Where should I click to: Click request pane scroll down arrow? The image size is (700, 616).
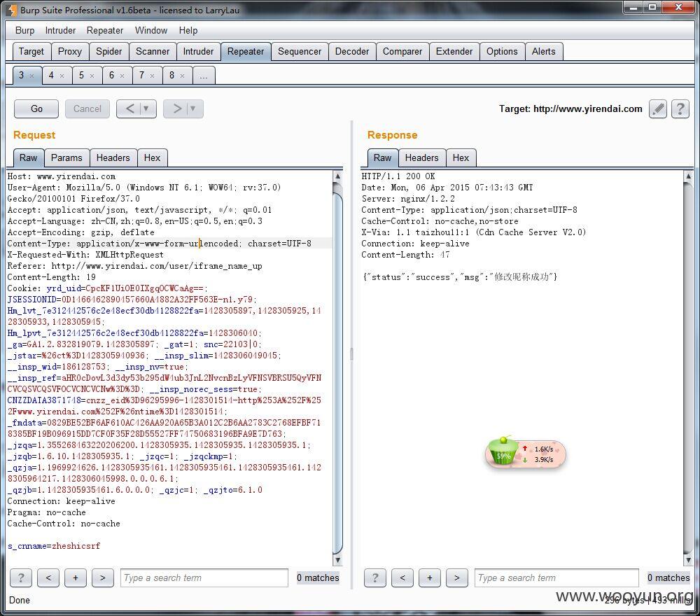tap(338, 560)
